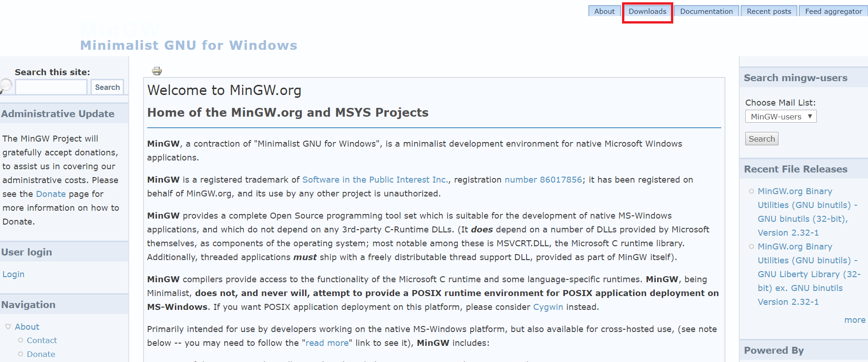Click the "read more" link in the text
The height and width of the screenshot is (362, 868).
[327, 343]
